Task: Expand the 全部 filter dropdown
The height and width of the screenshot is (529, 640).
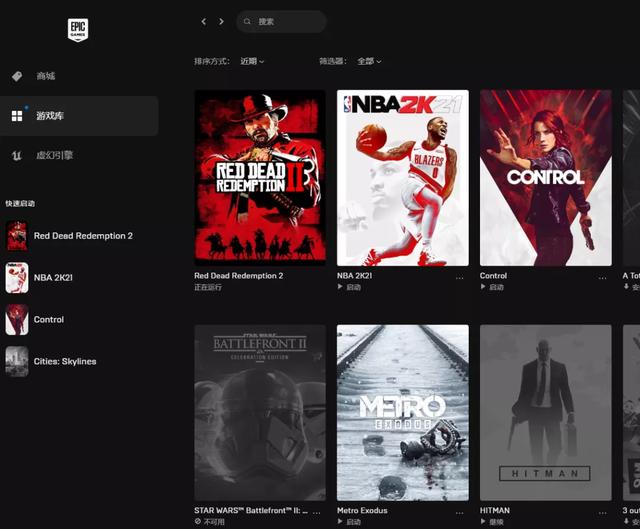Action: point(369,61)
